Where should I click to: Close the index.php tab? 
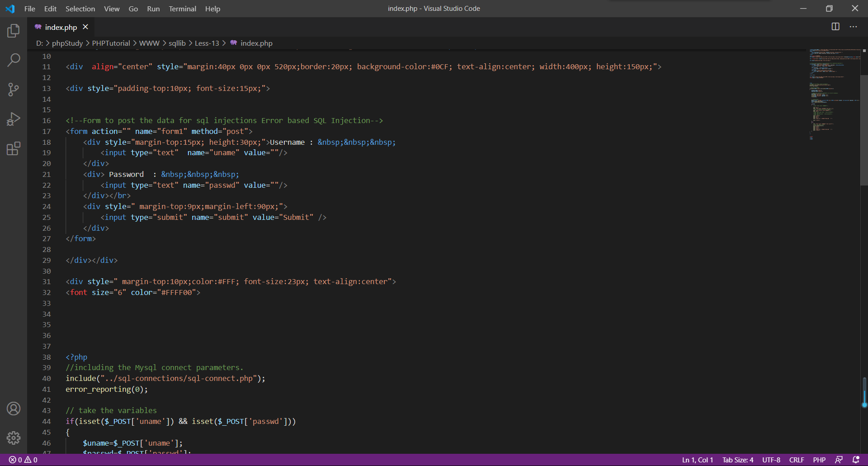coord(85,27)
